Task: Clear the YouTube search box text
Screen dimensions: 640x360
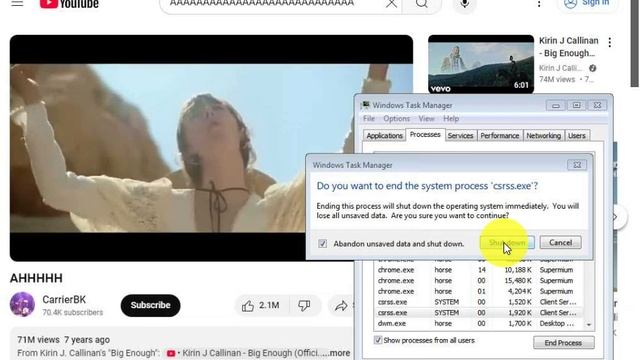Action: tap(391, 4)
